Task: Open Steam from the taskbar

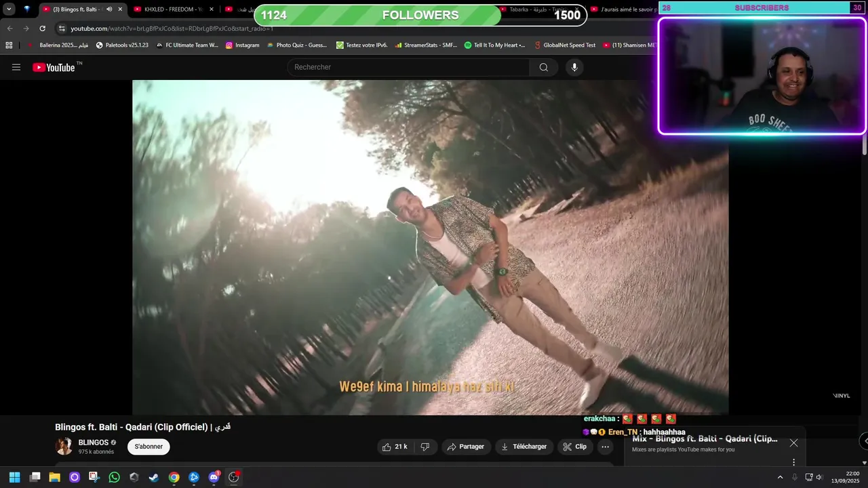Action: tap(154, 477)
